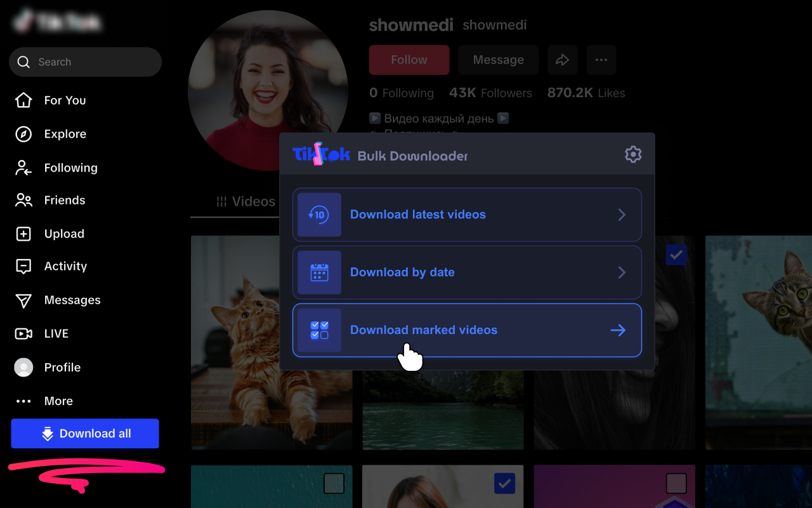Click the 0 Following count

[x=402, y=93]
